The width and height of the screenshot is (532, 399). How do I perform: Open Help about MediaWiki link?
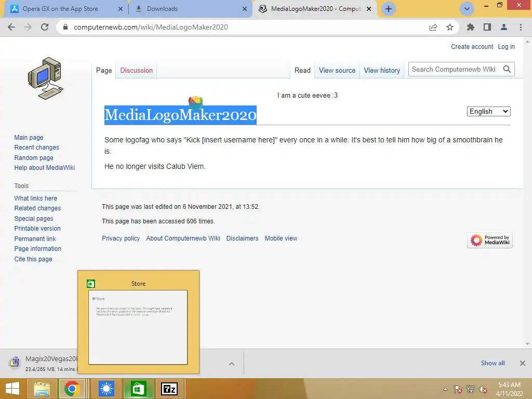pyautogui.click(x=45, y=168)
